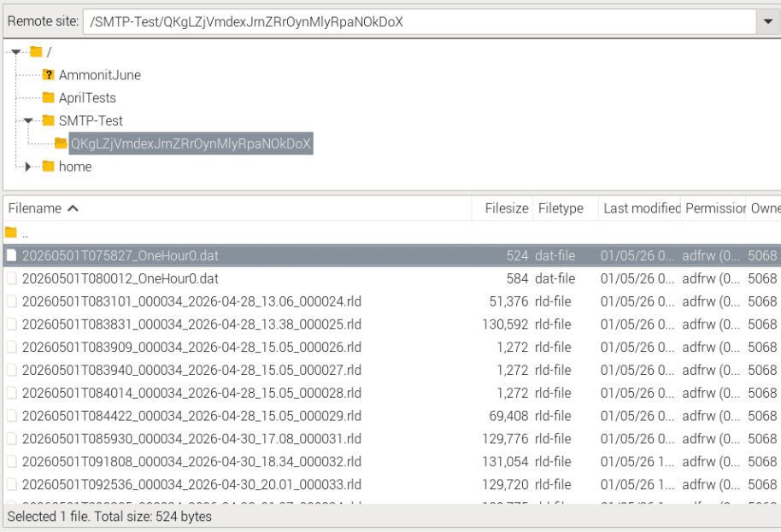The height and width of the screenshot is (532, 781).
Task: Select file 20260501T092536_000034_2026-04-30_20.01_000033.rld
Action: click(x=392, y=484)
